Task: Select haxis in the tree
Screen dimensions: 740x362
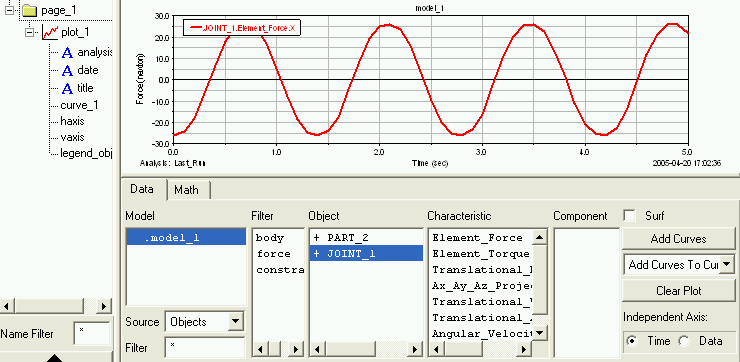Action: [72, 121]
